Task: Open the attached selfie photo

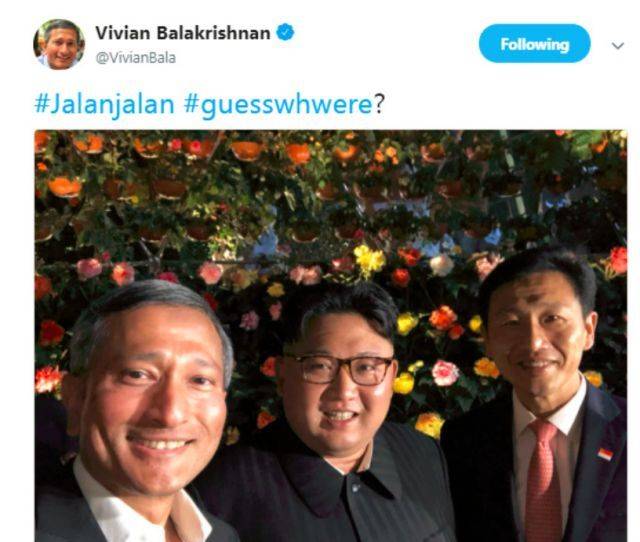Action: point(331,336)
